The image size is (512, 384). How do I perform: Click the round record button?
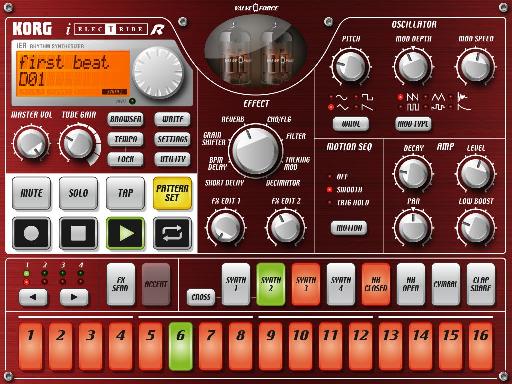point(31,233)
